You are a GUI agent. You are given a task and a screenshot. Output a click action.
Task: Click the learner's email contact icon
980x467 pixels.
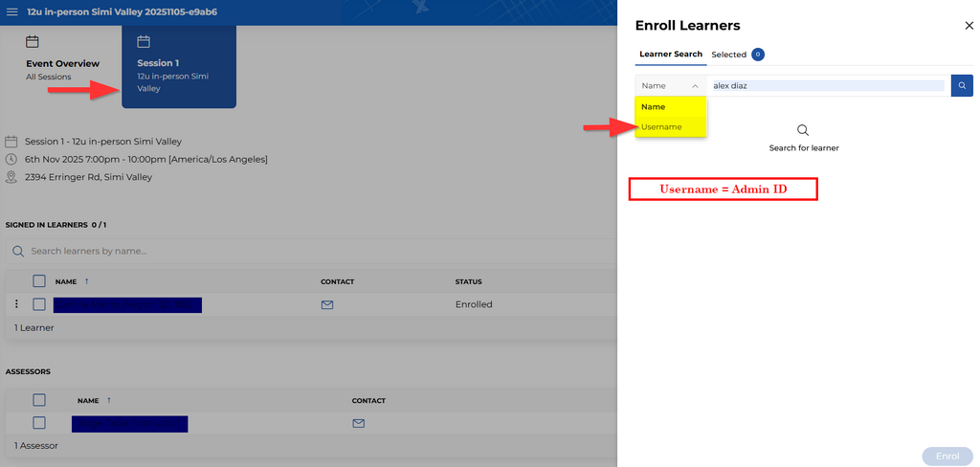tap(327, 304)
